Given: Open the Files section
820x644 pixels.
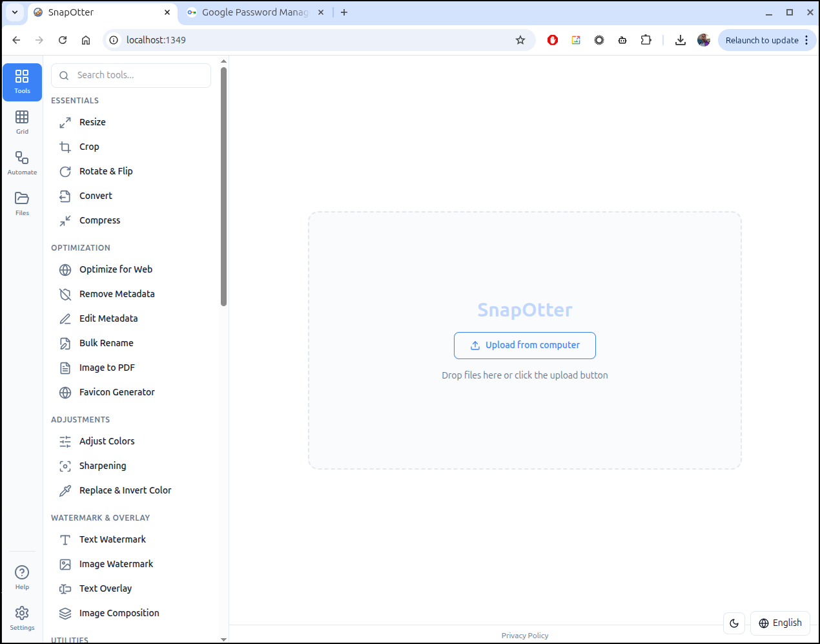Looking at the screenshot, I should coord(22,204).
